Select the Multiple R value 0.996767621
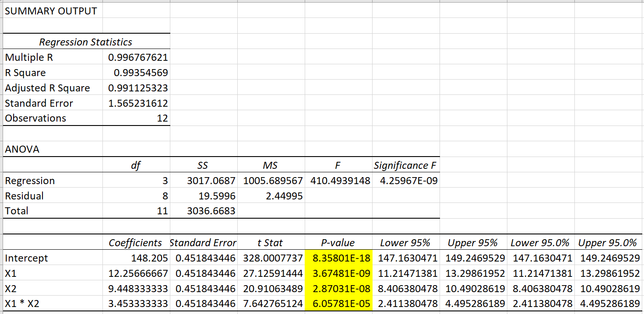 click(138, 57)
